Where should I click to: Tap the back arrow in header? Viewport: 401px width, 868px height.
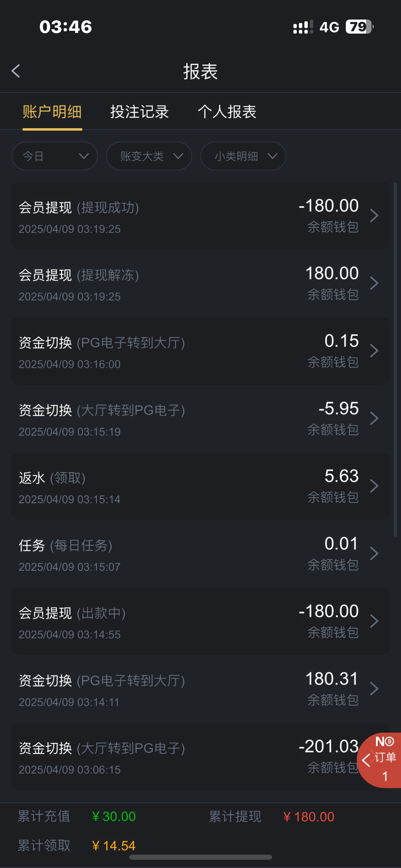point(16,71)
